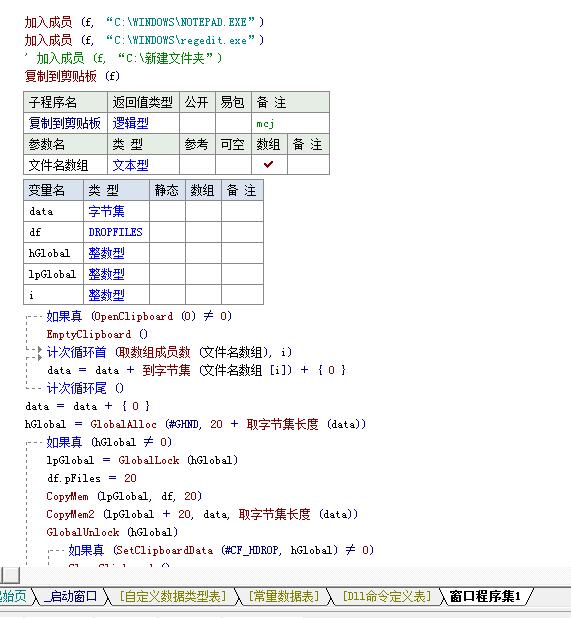
Task: Switch to the [常量数据表] tab
Action: coord(284,596)
